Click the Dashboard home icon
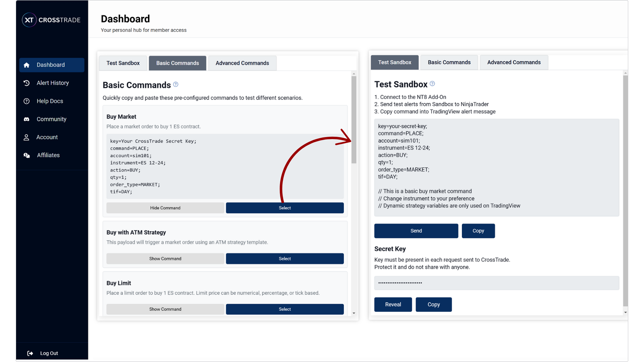The image size is (644, 362). click(x=26, y=65)
